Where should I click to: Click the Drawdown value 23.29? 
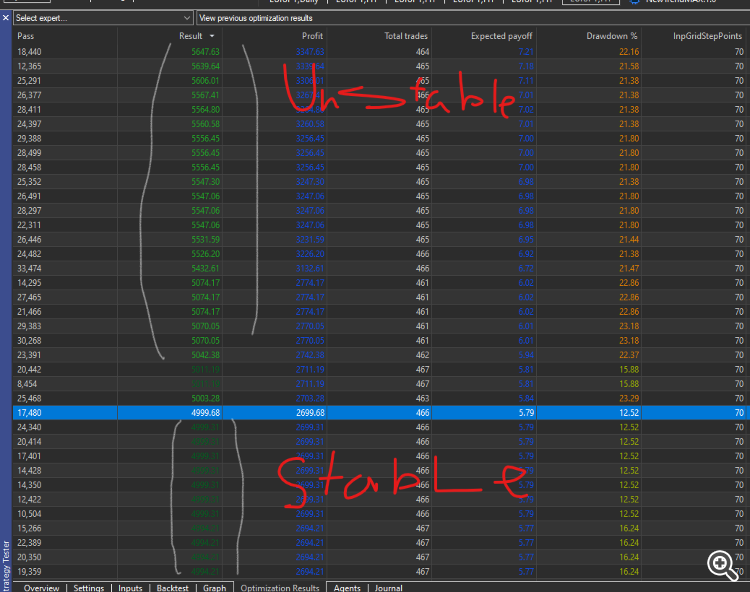pos(629,398)
